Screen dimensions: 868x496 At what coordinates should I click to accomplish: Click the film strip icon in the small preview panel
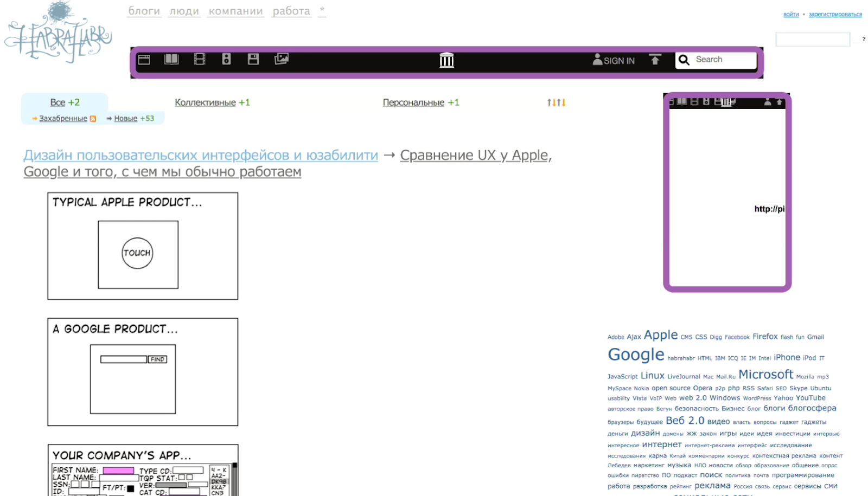pos(694,101)
